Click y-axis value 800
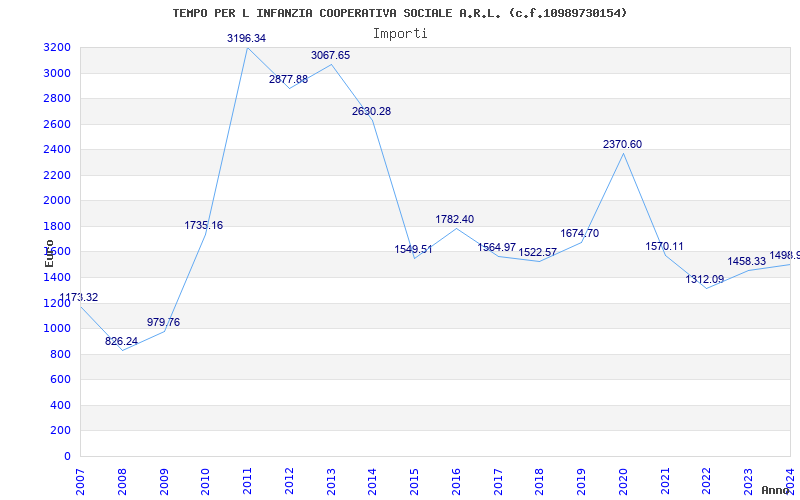Screen dimensions: 800x500 coord(61,355)
